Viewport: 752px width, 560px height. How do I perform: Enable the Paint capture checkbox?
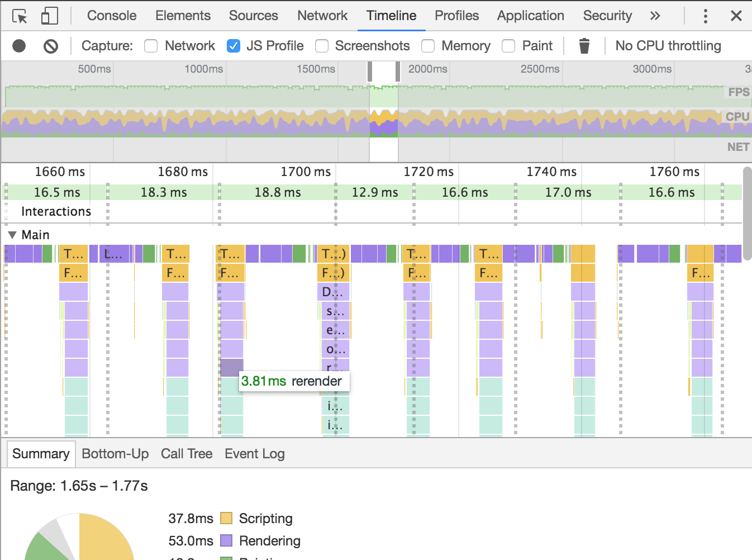coord(508,46)
